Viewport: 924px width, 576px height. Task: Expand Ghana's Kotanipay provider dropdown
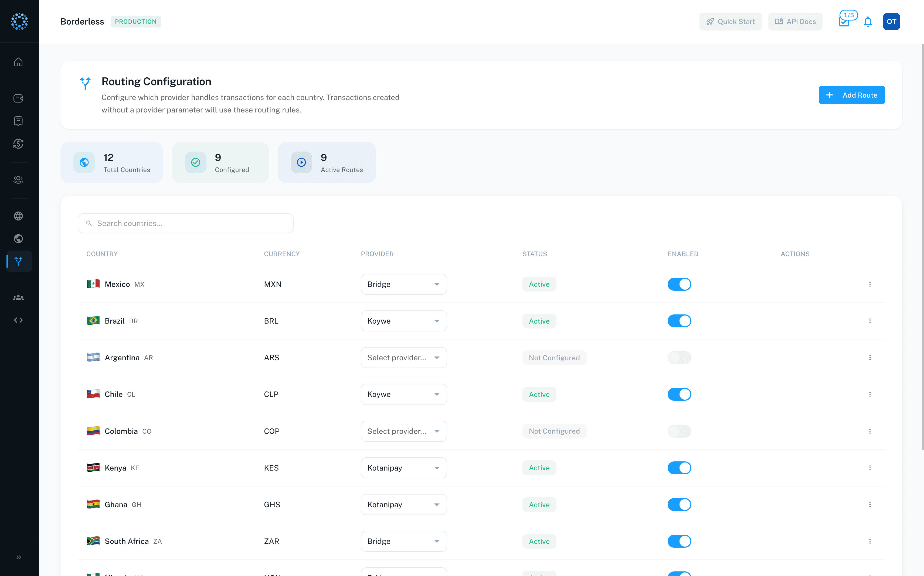pyautogui.click(x=403, y=504)
